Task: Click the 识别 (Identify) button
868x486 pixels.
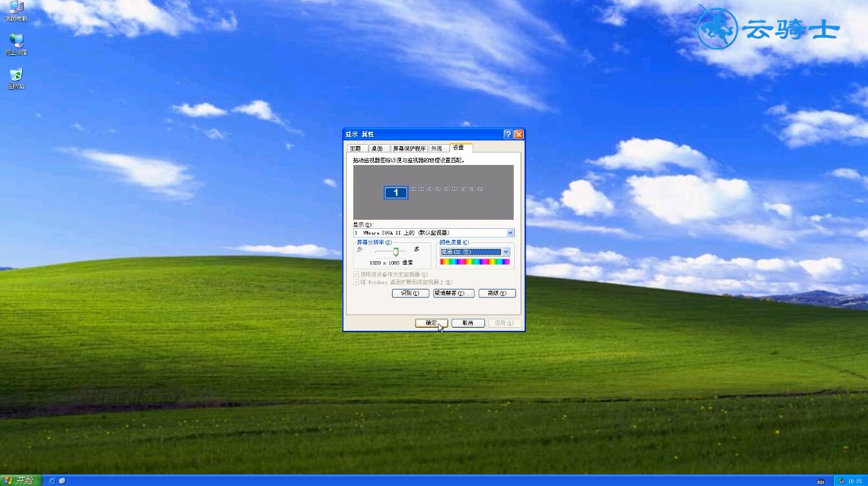Action: point(410,293)
